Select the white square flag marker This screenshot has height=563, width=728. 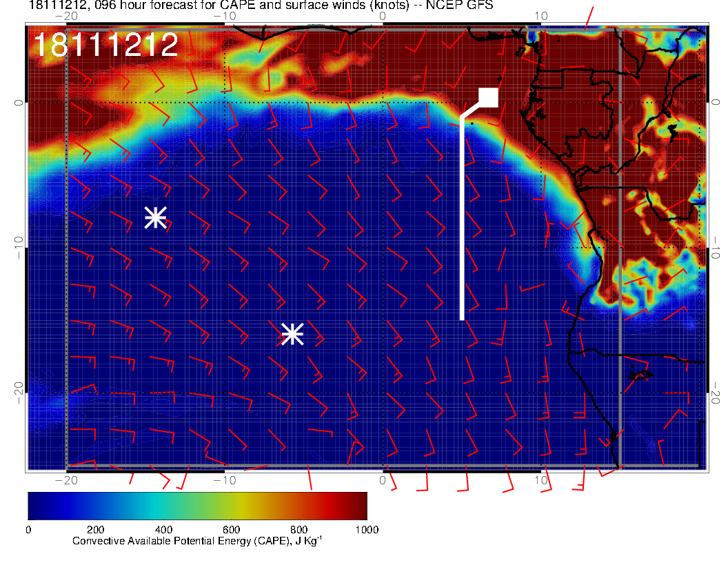(488, 98)
